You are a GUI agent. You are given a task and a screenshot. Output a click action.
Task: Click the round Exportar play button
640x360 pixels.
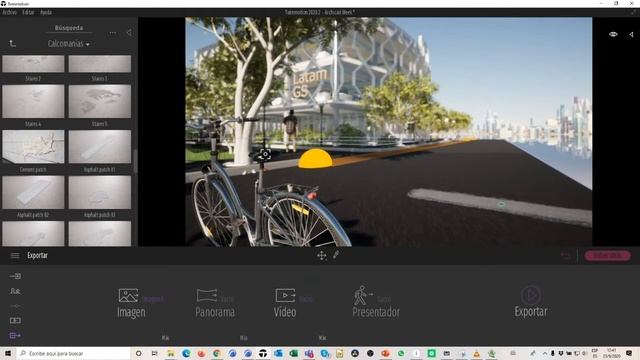tap(531, 295)
